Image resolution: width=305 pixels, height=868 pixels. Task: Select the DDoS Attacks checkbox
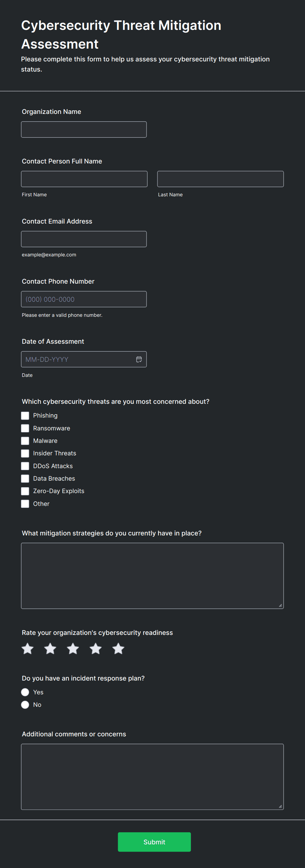(x=25, y=466)
